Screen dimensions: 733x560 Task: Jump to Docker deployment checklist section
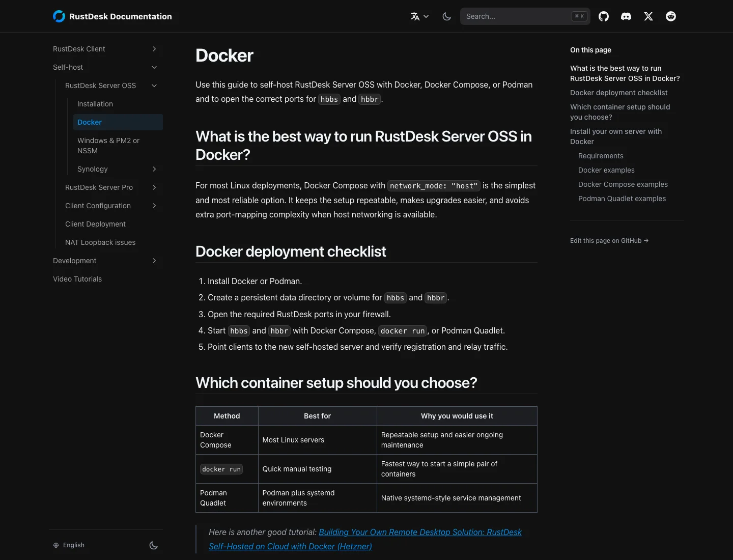pyautogui.click(x=618, y=93)
